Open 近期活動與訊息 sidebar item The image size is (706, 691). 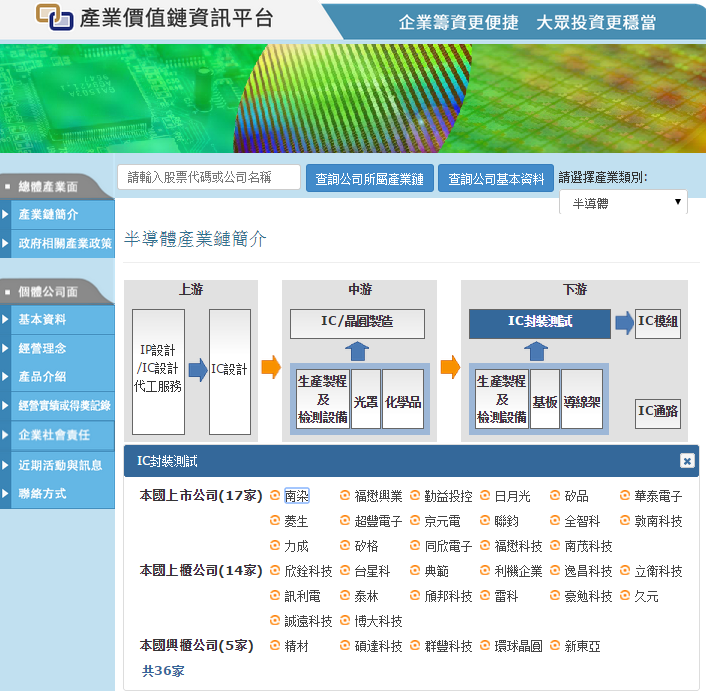pos(58,465)
